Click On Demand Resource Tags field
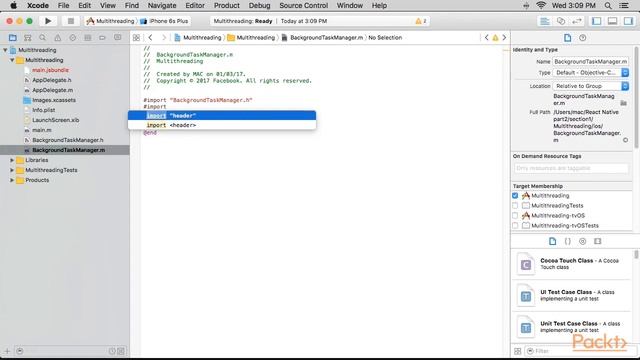Viewport: 640px width, 360px height. pyautogui.click(x=571, y=168)
